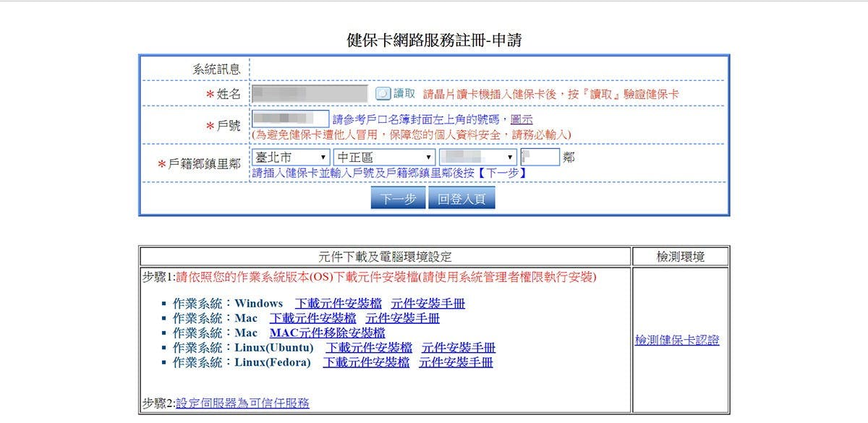Click the 檢測環境 column header text
This screenshot has height=423, width=868.
point(680,256)
